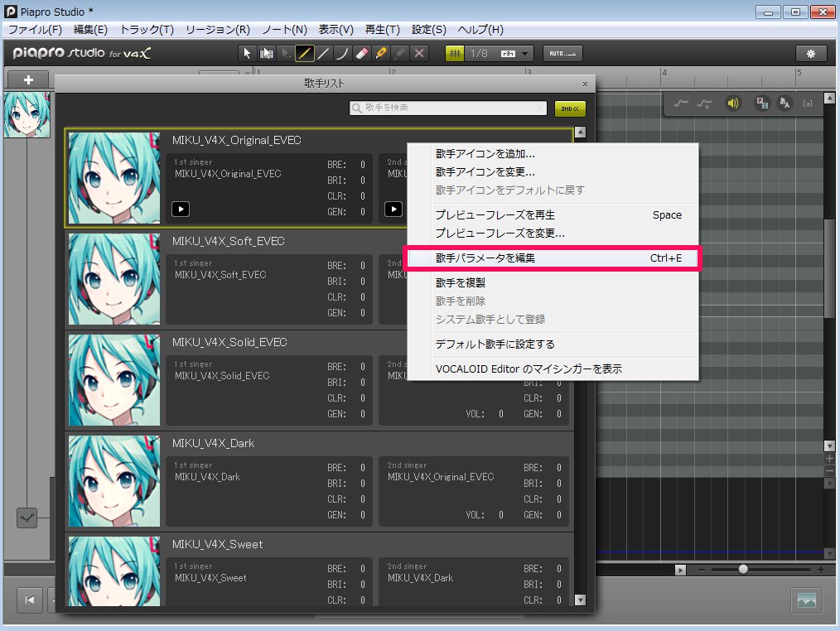Toggle the yellow speaker note audition icon
The height and width of the screenshot is (631, 840).
[x=733, y=103]
